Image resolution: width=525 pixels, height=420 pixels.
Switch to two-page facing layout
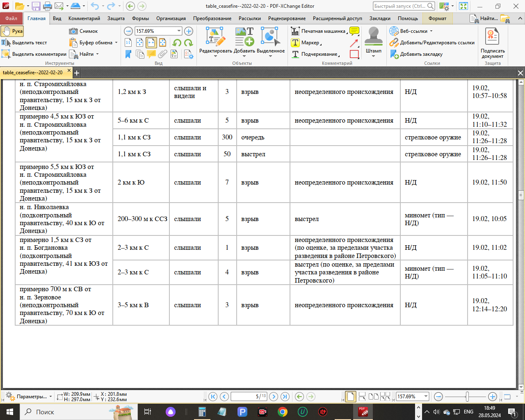[x=373, y=397]
